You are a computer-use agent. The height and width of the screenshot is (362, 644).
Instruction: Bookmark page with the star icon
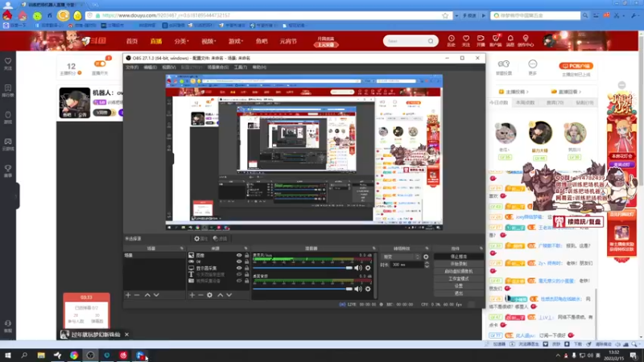(x=445, y=15)
